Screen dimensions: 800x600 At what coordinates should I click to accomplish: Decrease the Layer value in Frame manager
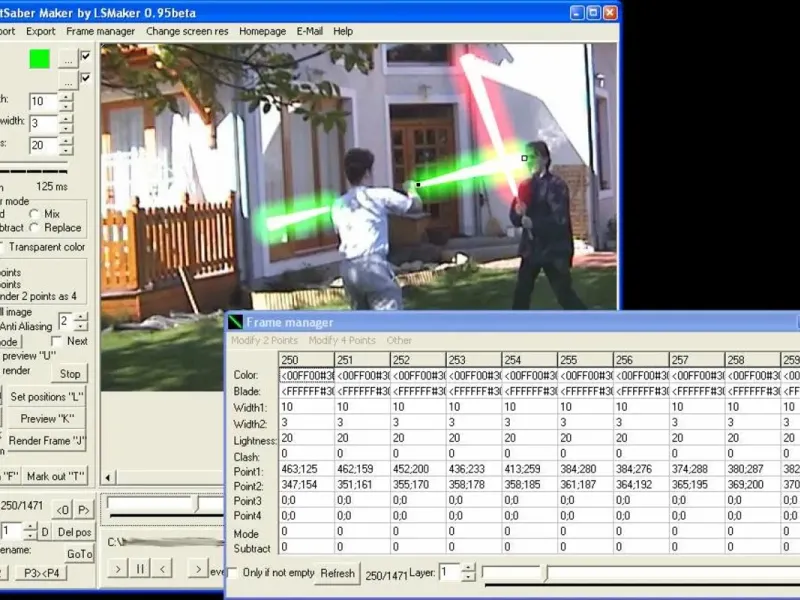coord(468,577)
